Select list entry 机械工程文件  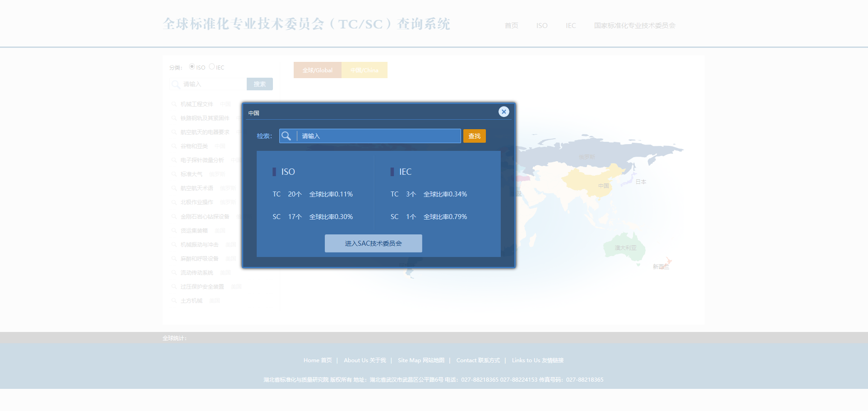click(x=197, y=104)
